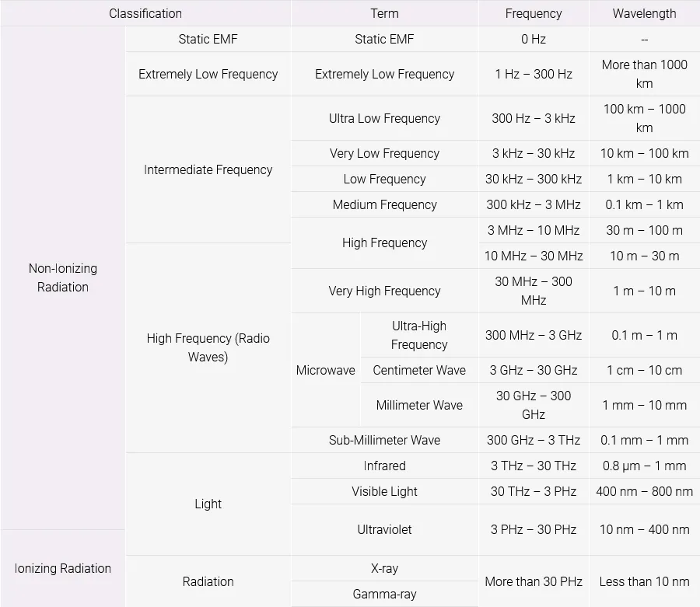The height and width of the screenshot is (607, 700).
Task: Click the "10 MHz – 30 MHz" cell
Action: [x=534, y=256]
